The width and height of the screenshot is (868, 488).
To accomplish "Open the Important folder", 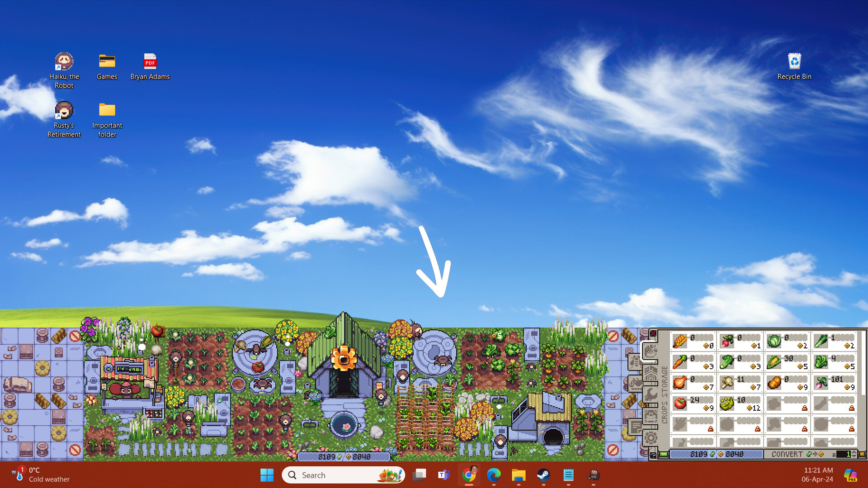I will [106, 111].
